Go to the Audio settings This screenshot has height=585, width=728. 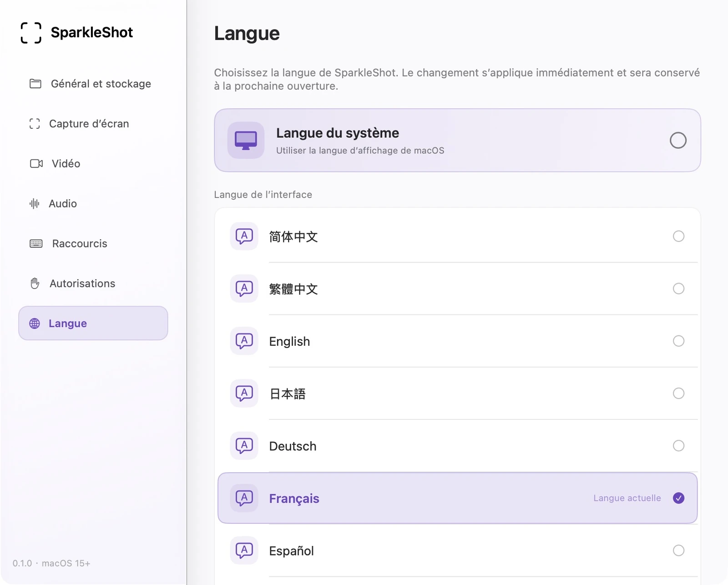click(x=93, y=203)
